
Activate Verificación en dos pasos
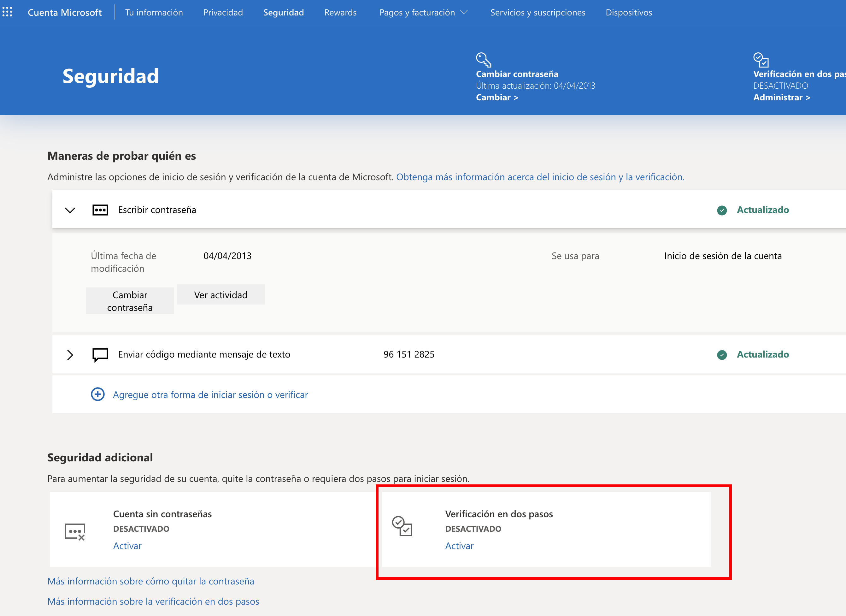click(x=459, y=546)
